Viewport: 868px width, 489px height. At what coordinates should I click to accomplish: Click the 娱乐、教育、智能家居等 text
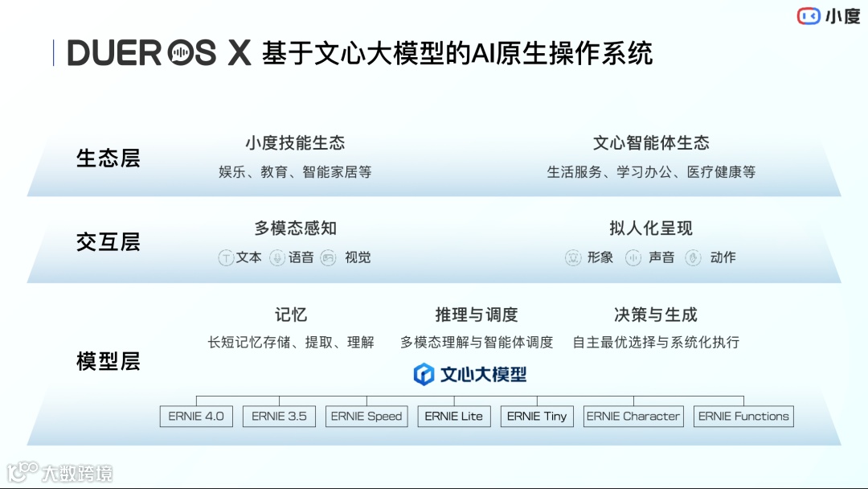point(295,171)
